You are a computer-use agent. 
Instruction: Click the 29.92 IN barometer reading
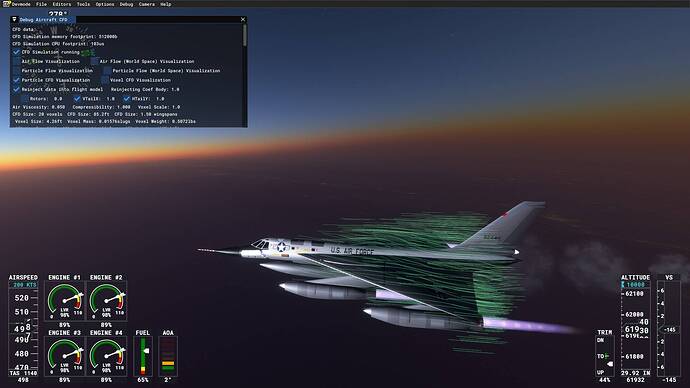point(636,373)
